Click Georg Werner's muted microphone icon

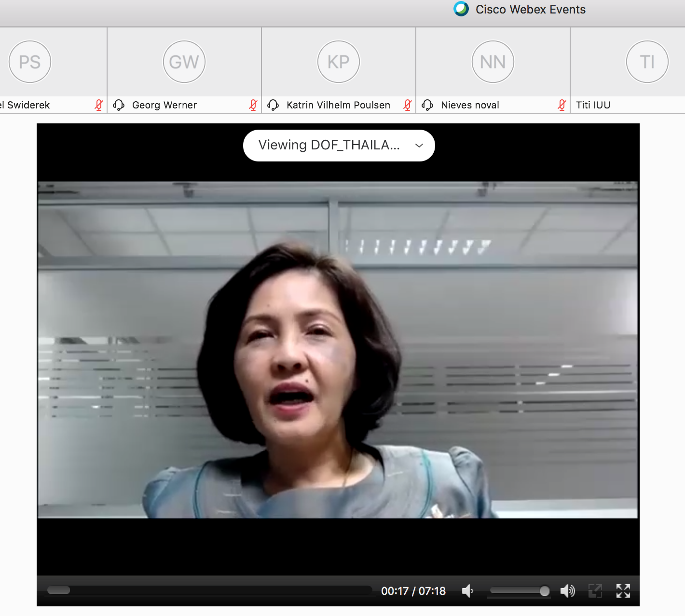[x=253, y=105]
